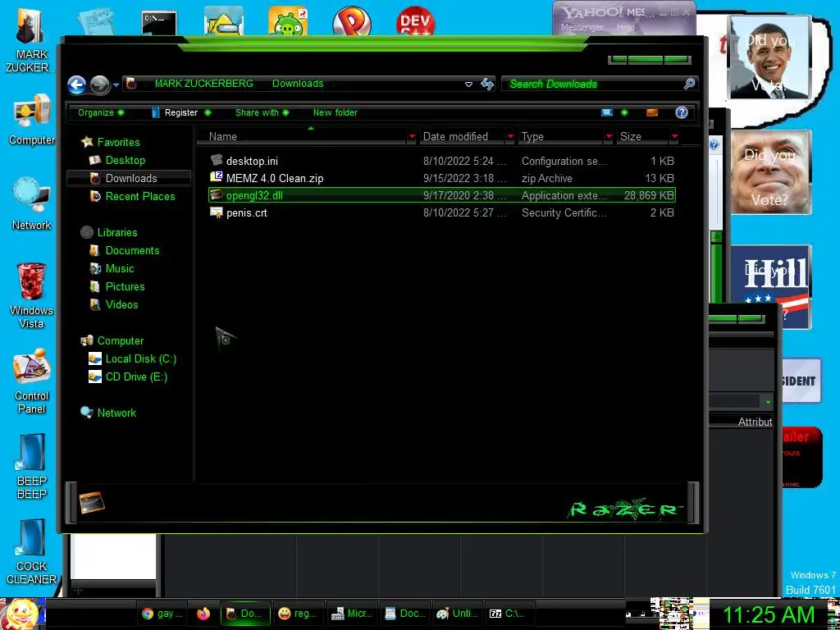Open the view options arrow beside view icon
This screenshot has width=840, height=630.
(x=624, y=112)
